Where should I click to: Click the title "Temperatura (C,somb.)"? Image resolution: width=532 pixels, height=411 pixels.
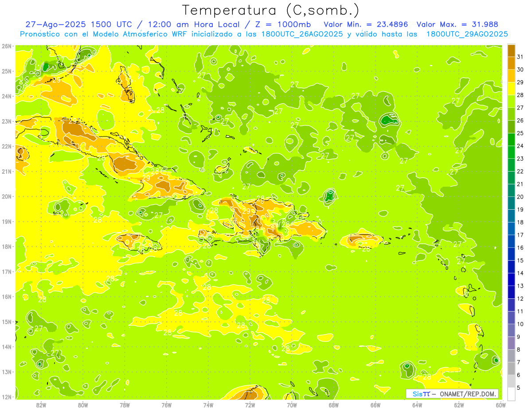coord(270,10)
